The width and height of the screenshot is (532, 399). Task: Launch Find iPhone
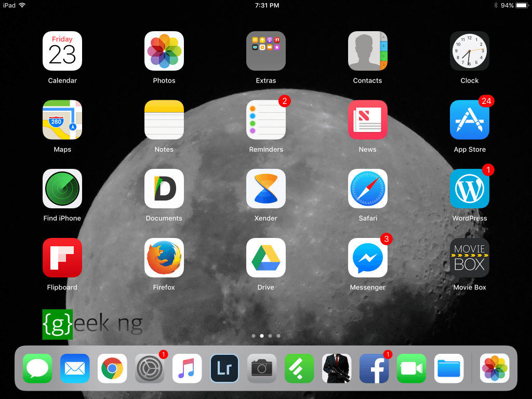click(62, 189)
